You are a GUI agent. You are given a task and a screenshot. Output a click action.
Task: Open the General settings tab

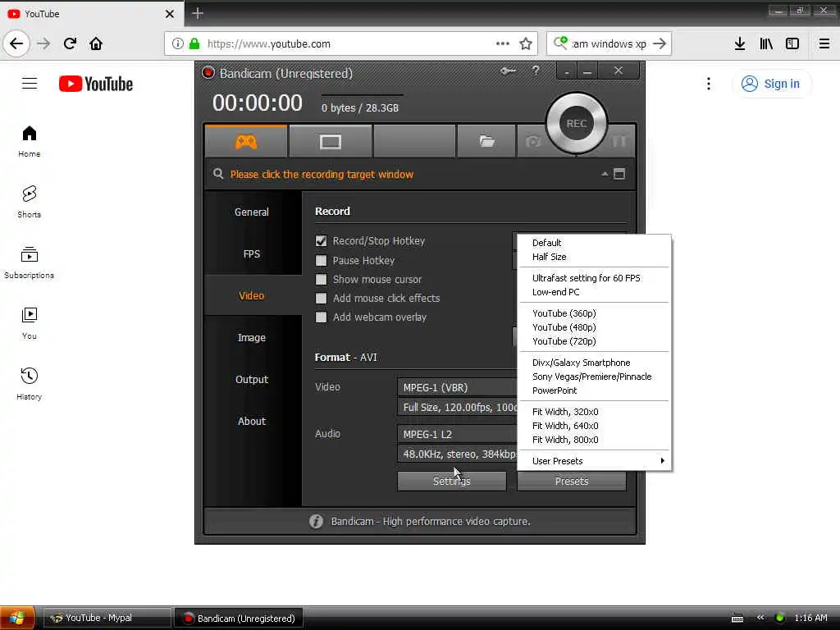point(252,212)
